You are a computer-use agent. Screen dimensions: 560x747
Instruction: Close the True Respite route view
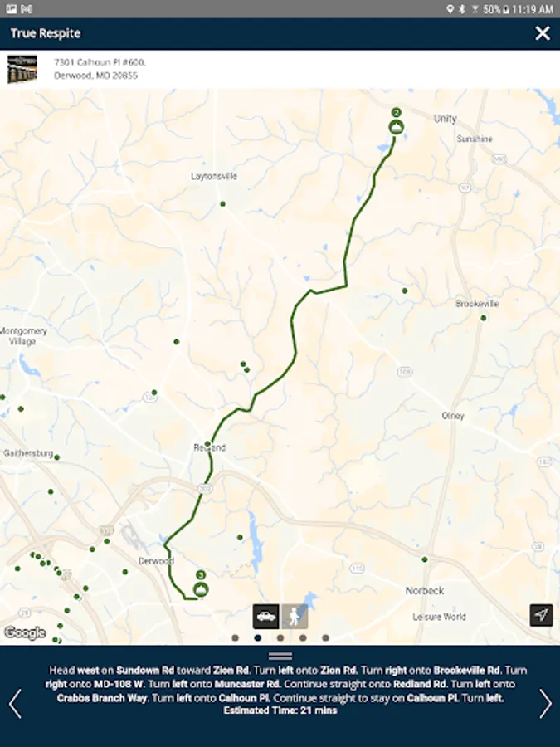(x=543, y=33)
